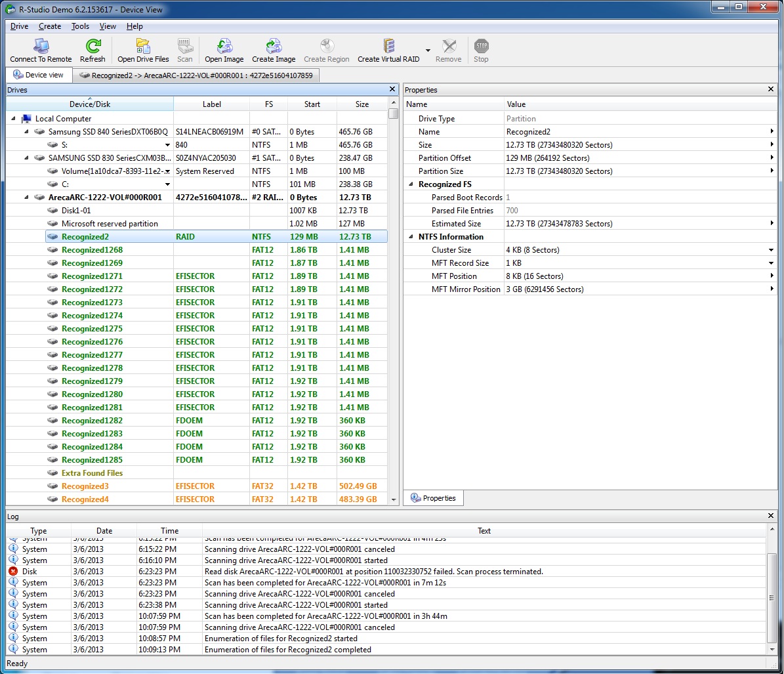Select the Disk1-01 row
784x674 pixels.
pyautogui.click(x=216, y=211)
